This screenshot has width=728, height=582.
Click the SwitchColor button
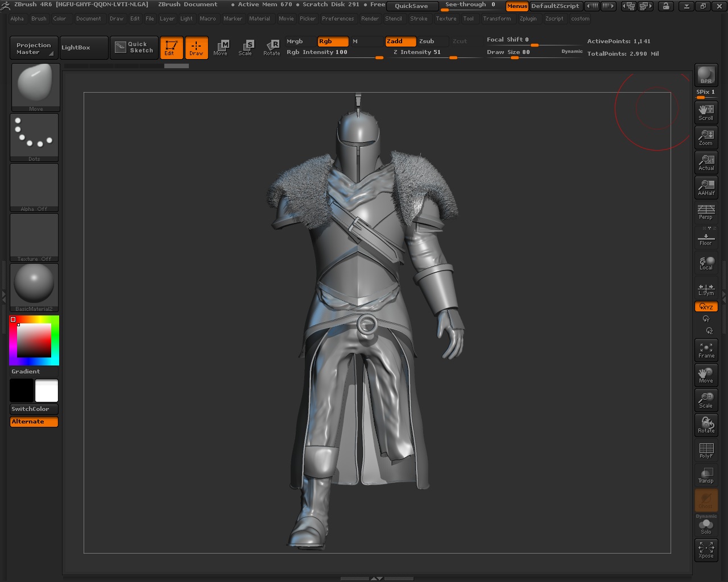[34, 409]
